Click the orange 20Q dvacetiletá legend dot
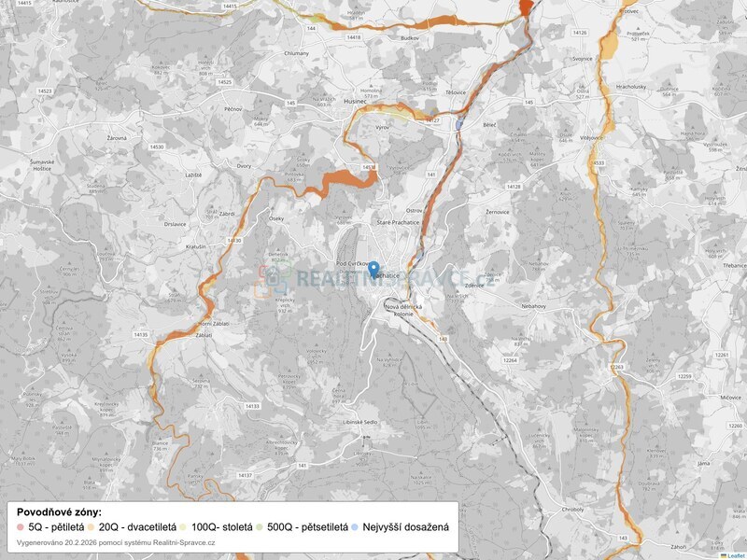747x560 pixels. point(92,527)
